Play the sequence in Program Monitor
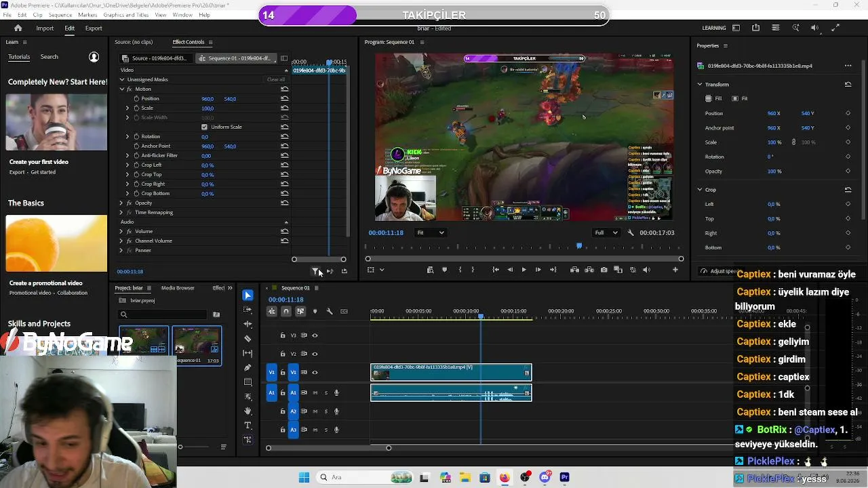 524,270
